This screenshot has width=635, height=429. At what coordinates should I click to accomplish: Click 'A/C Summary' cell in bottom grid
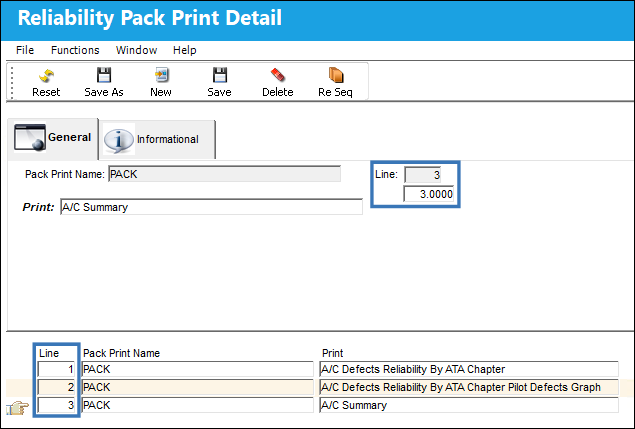pyautogui.click(x=469, y=405)
